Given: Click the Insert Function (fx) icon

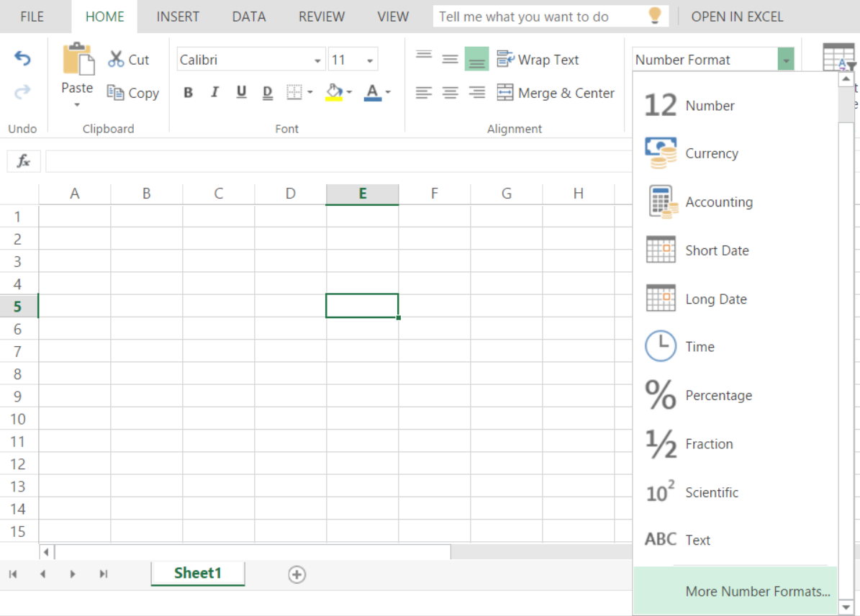Looking at the screenshot, I should tap(23, 160).
